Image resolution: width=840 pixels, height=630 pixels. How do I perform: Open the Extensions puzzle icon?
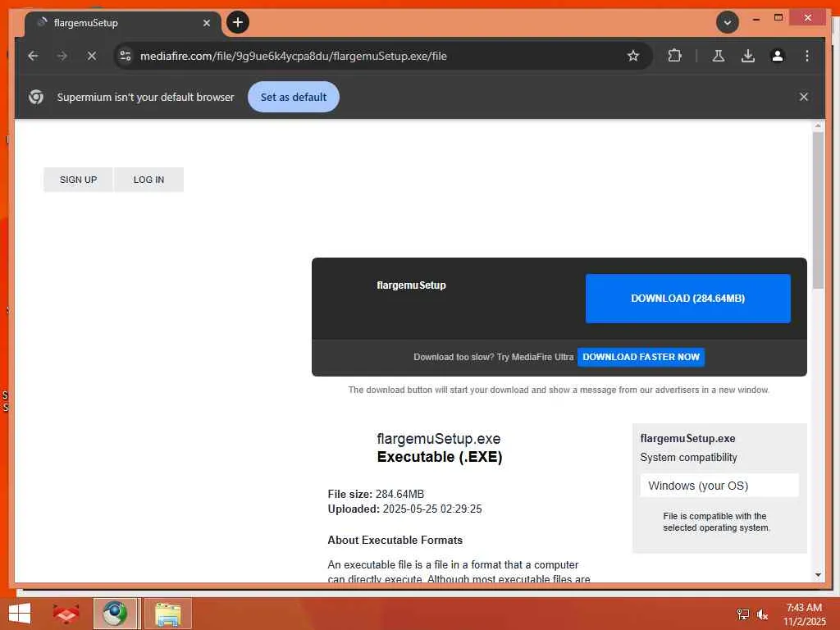(x=674, y=56)
